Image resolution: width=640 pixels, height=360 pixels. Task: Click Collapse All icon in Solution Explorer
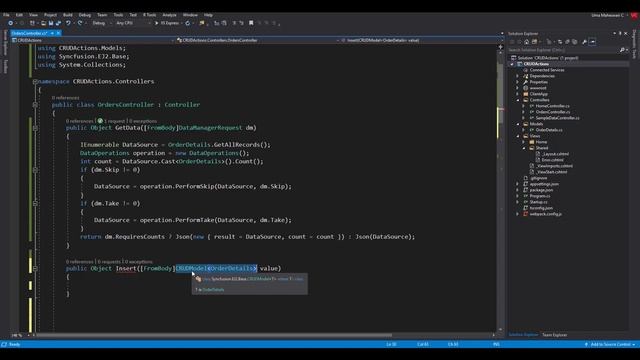(x=567, y=42)
